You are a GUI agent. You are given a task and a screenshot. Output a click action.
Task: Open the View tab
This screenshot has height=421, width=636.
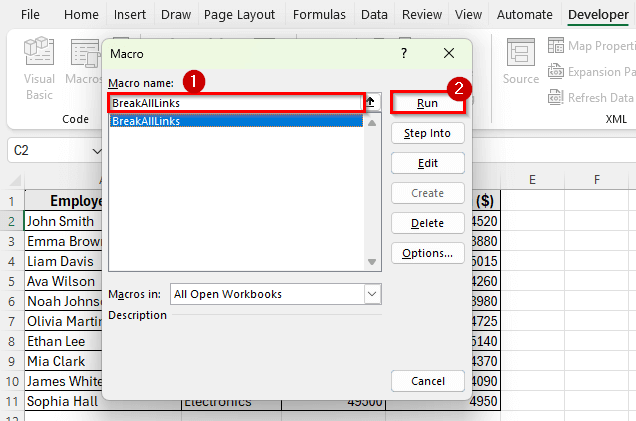468,15
